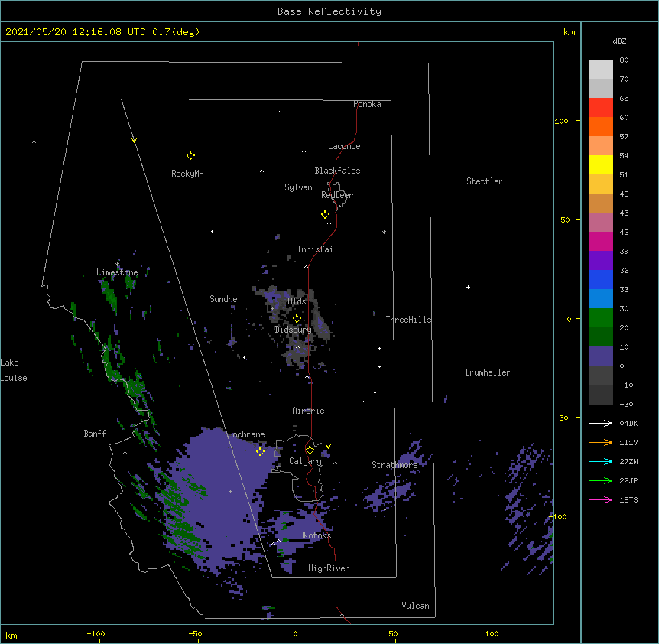Click the Airdrie label
The image size is (659, 644).
[x=309, y=411]
